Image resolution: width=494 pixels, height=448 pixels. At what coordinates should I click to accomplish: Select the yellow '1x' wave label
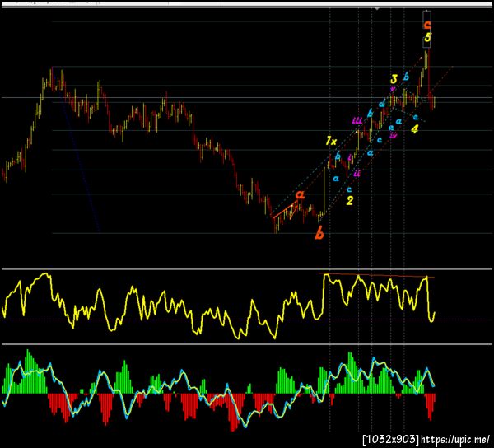pos(331,141)
